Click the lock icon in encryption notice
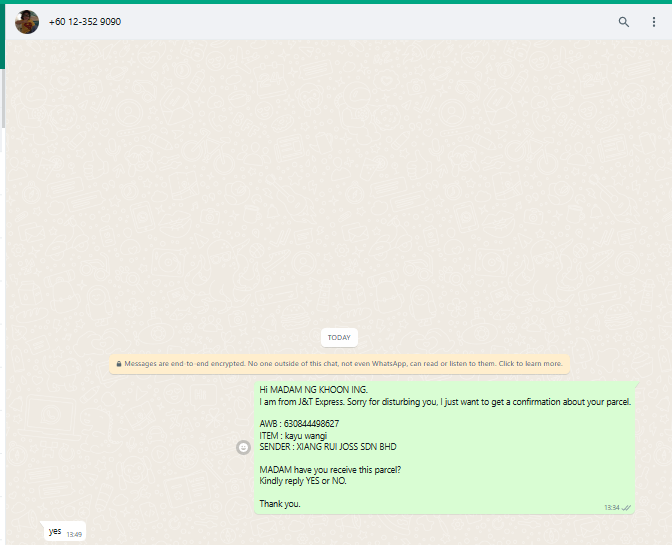This screenshot has width=672, height=545. pos(119,364)
